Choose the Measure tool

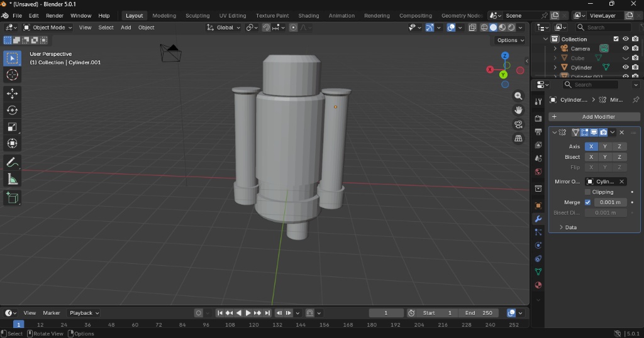click(12, 180)
